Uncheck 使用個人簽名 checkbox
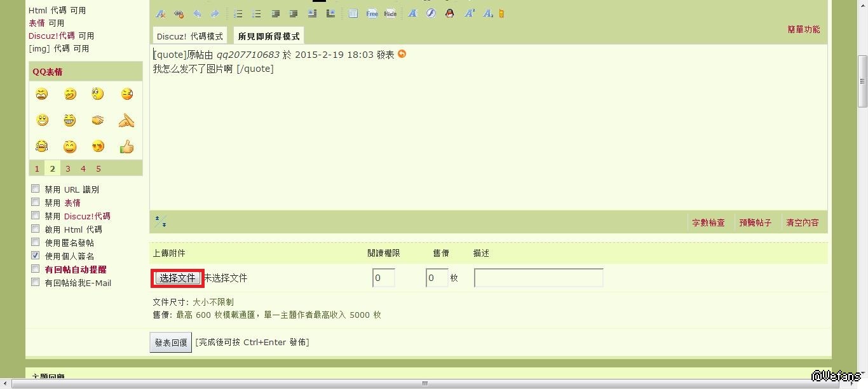 click(x=36, y=256)
